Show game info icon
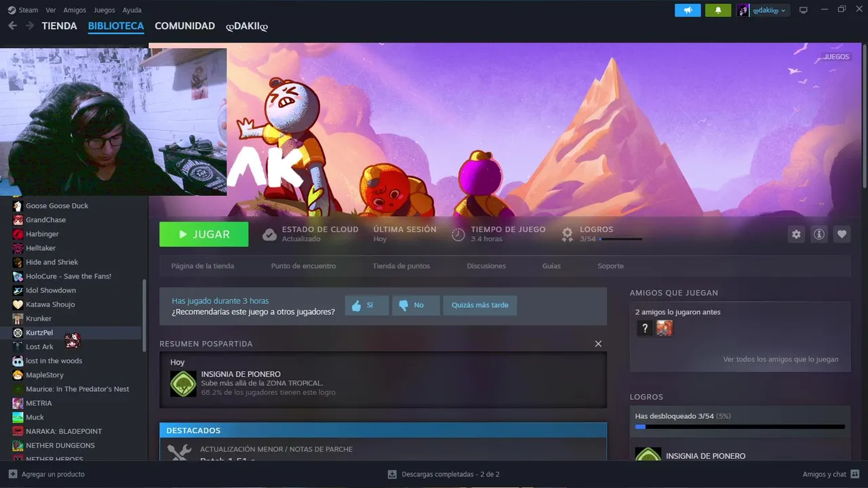The image size is (868, 488). (x=819, y=235)
